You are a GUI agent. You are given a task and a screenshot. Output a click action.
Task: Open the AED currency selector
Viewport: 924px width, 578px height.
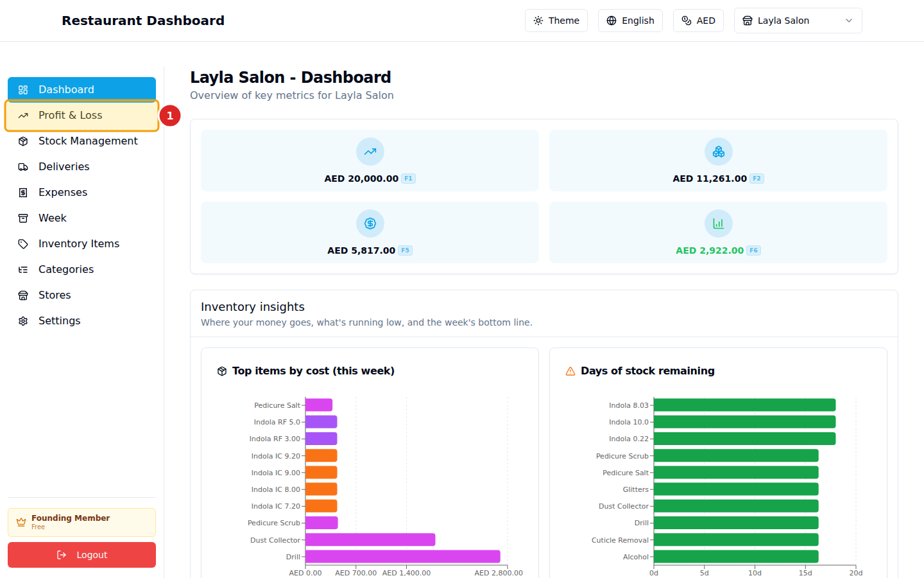tap(698, 21)
